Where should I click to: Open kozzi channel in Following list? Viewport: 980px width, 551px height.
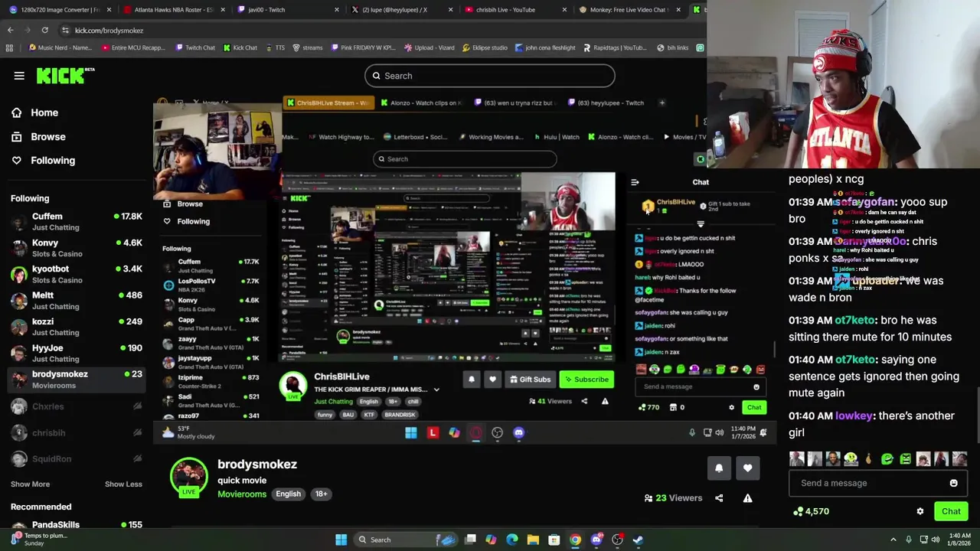77,327
